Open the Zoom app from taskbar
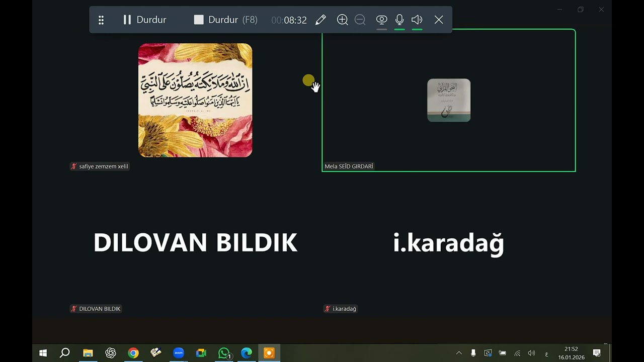This screenshot has width=644, height=362. click(x=179, y=353)
